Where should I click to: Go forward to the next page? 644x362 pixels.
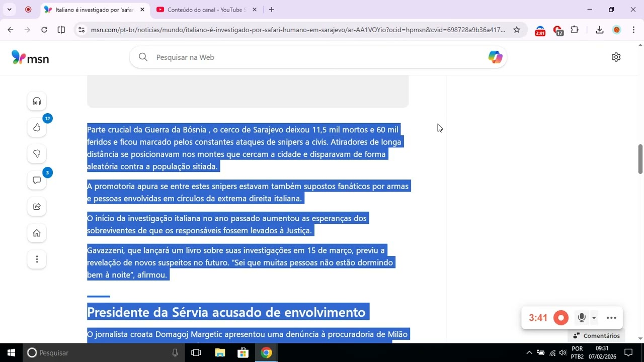[27, 30]
